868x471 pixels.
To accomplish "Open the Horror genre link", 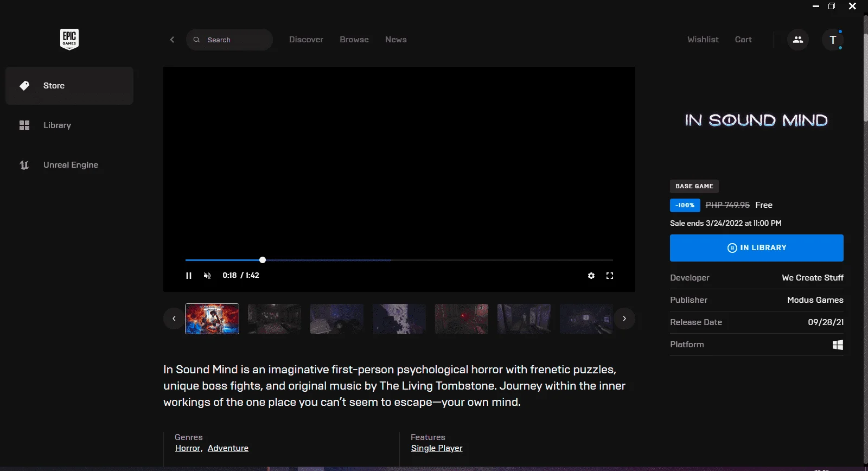I will pos(188,448).
